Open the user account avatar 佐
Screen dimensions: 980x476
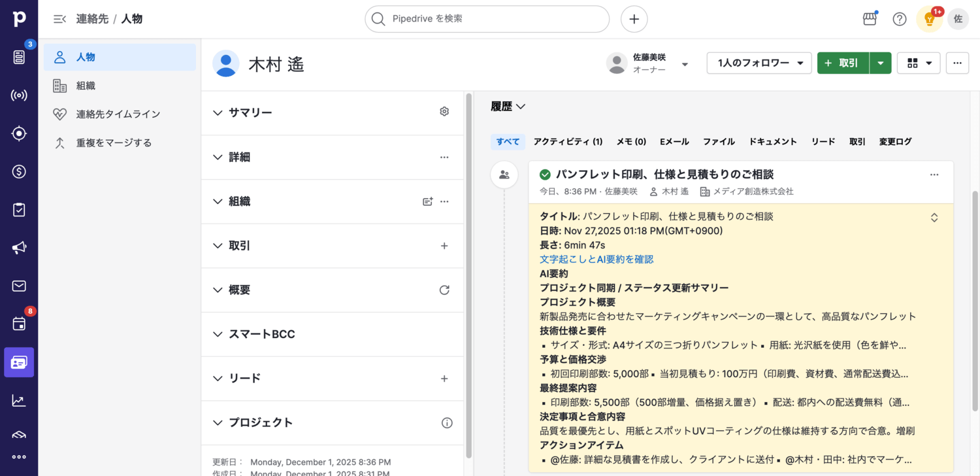coord(958,19)
